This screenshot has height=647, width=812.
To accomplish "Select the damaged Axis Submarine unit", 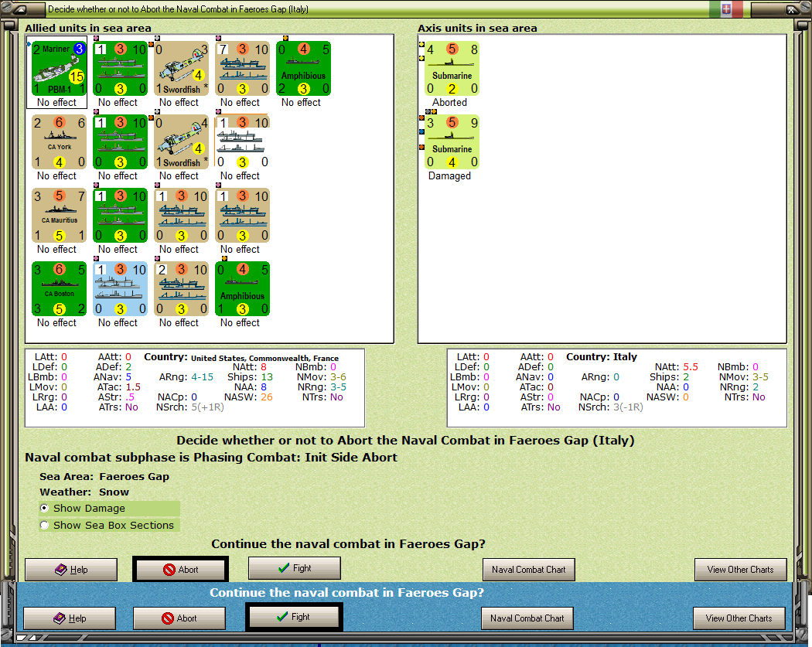I will point(452,142).
